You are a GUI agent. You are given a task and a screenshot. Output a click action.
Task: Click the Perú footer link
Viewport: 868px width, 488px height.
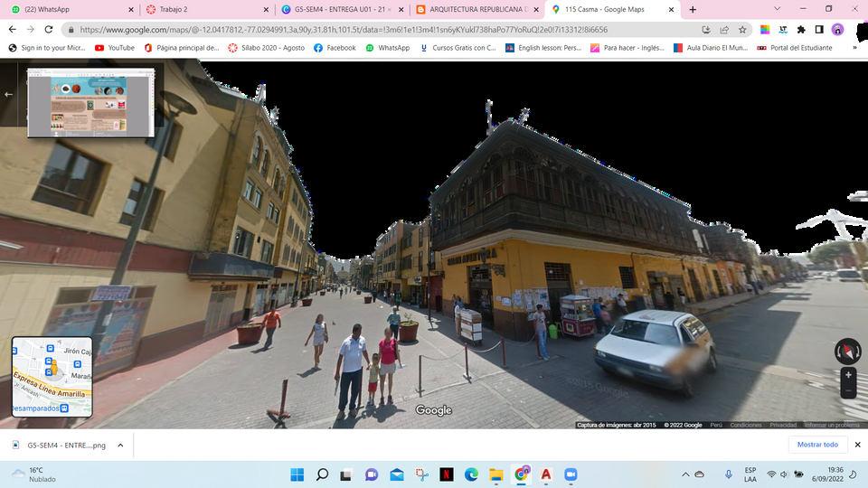tap(716, 425)
